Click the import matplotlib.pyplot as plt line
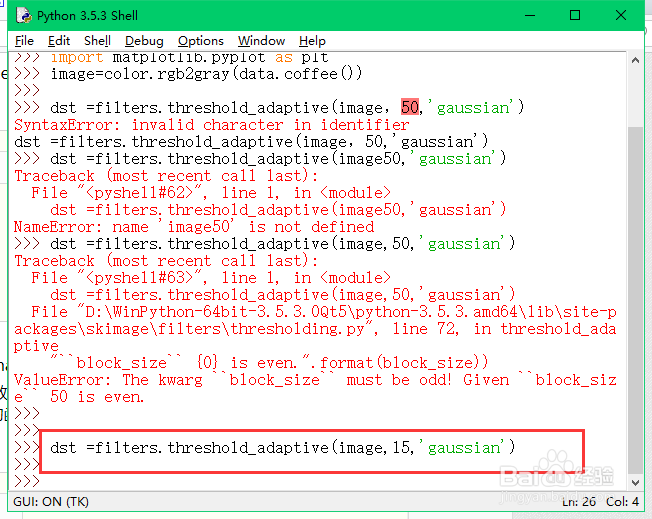This screenshot has width=652, height=519. pos(189,57)
